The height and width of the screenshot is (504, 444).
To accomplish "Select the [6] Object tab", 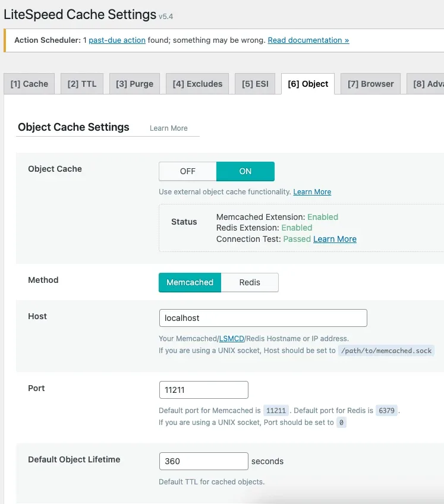I will point(308,84).
